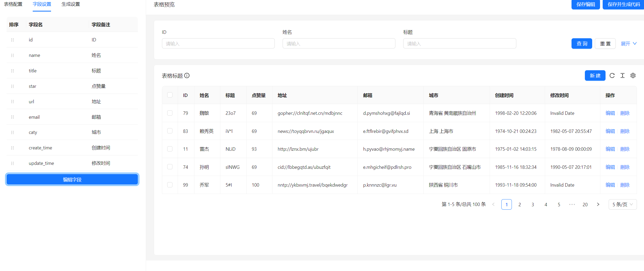Image resolution: width=644 pixels, height=271 pixels.
Task: Click 删除 link for row 赖秀英
Action: click(x=625, y=131)
